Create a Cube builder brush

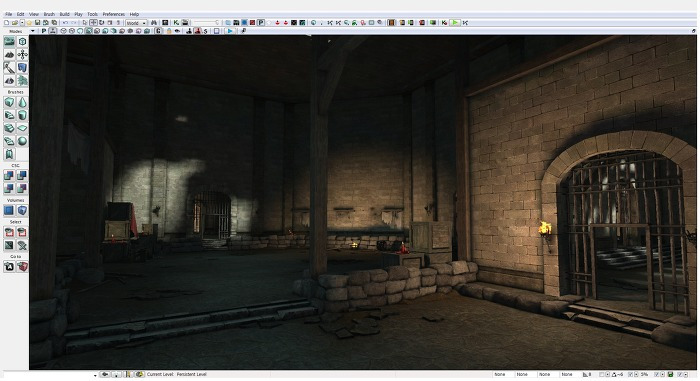pyautogui.click(x=9, y=102)
